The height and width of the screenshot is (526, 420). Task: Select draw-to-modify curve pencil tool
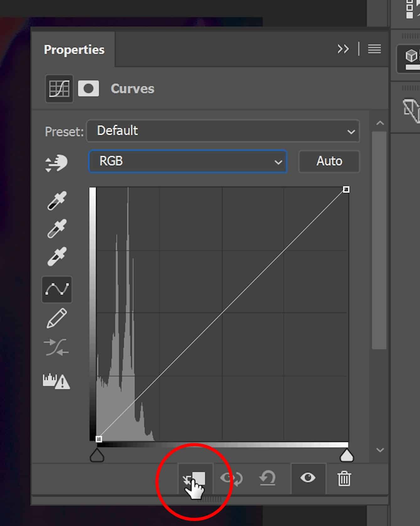[x=57, y=318]
